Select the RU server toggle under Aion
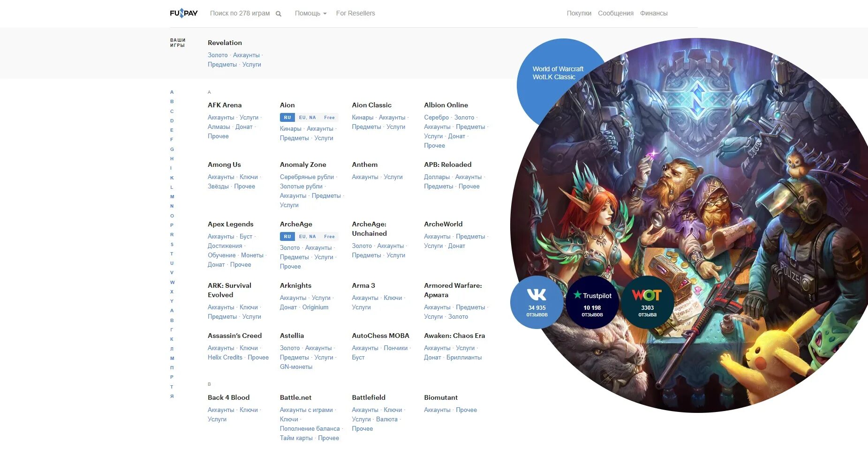The height and width of the screenshot is (449, 868). click(x=287, y=118)
